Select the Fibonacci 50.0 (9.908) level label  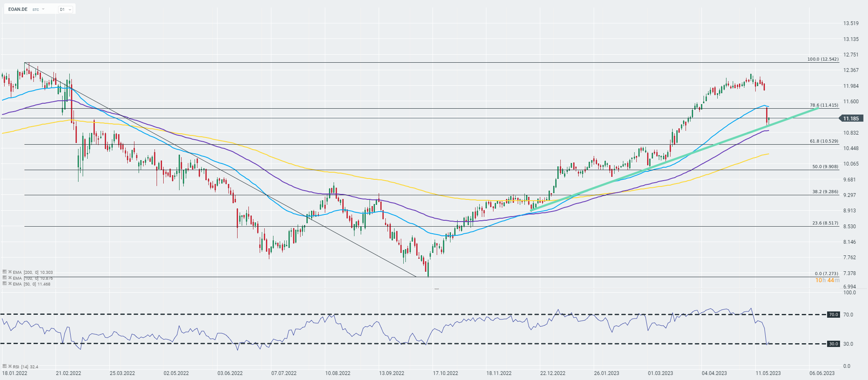coord(825,166)
